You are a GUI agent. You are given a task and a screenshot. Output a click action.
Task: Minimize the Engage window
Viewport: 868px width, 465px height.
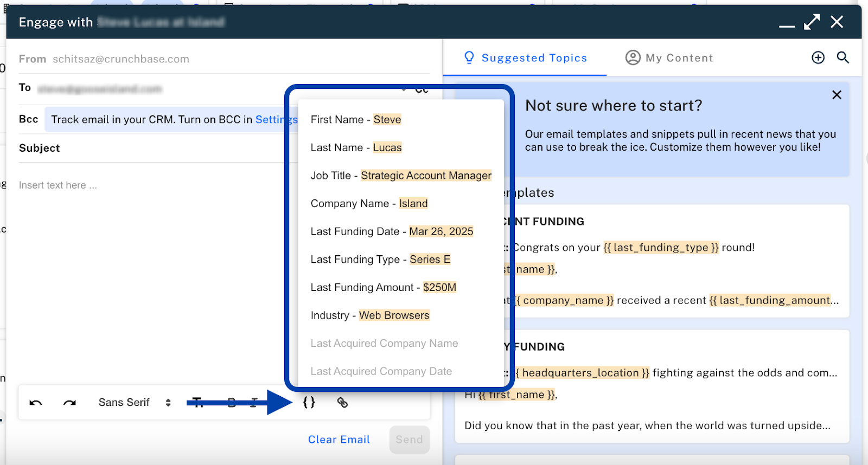[x=787, y=26]
